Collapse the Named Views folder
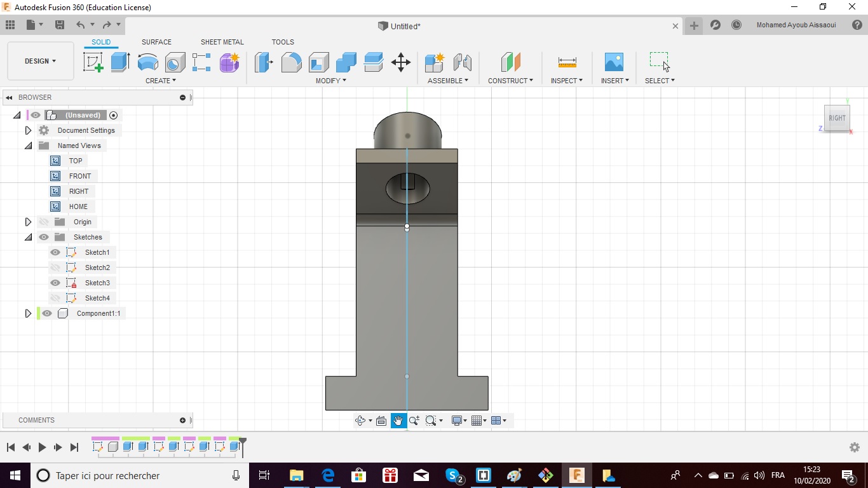Viewport: 868px width, 488px height. (x=28, y=146)
